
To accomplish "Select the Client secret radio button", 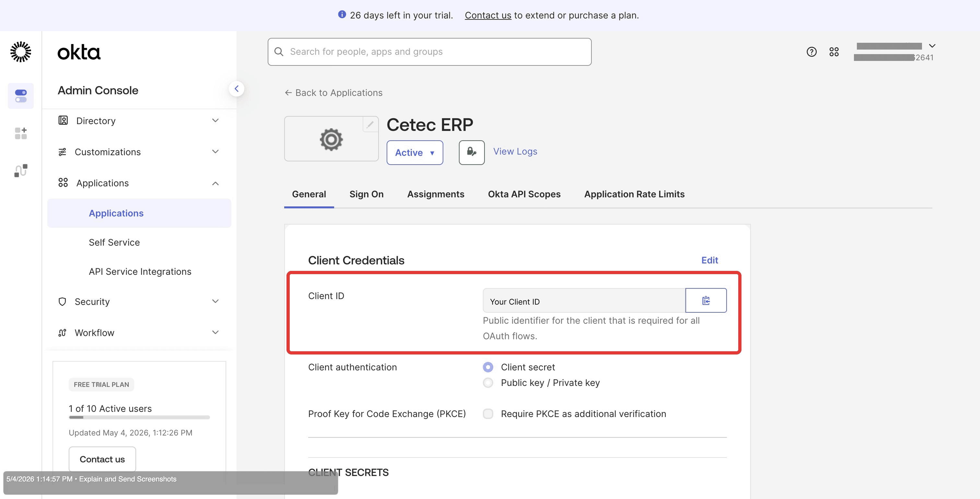I will point(488,367).
